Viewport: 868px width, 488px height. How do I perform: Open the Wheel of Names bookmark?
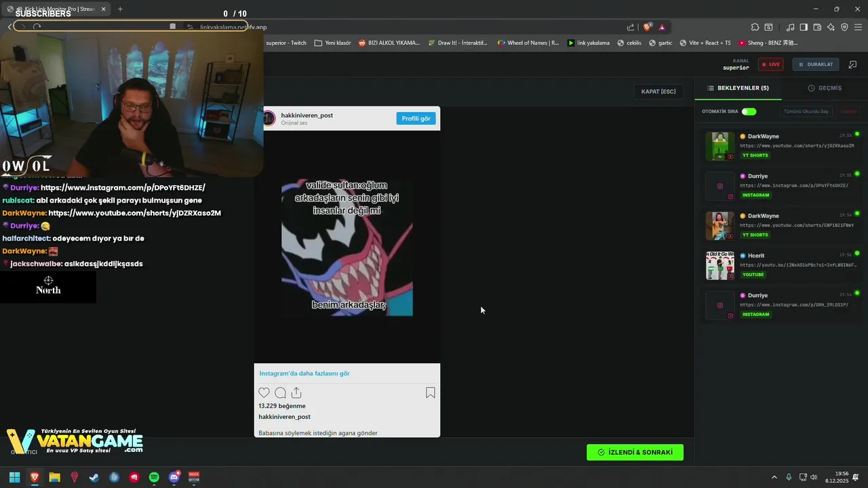point(528,43)
